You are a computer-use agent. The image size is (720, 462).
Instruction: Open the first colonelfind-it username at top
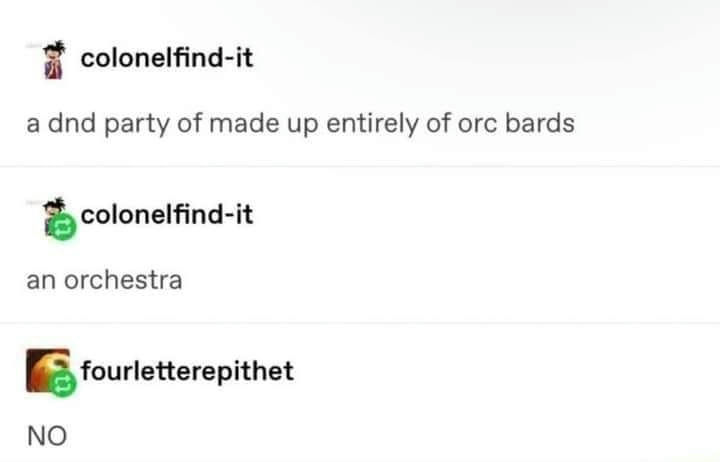(167, 58)
